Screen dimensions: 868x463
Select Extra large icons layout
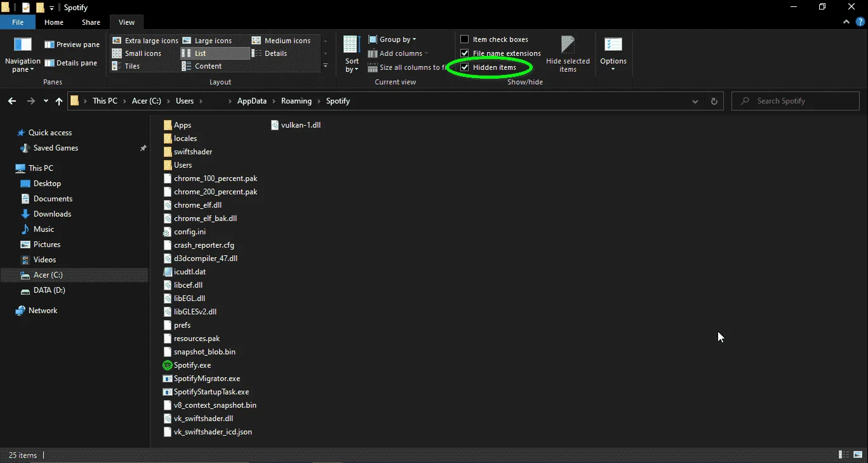coord(145,41)
